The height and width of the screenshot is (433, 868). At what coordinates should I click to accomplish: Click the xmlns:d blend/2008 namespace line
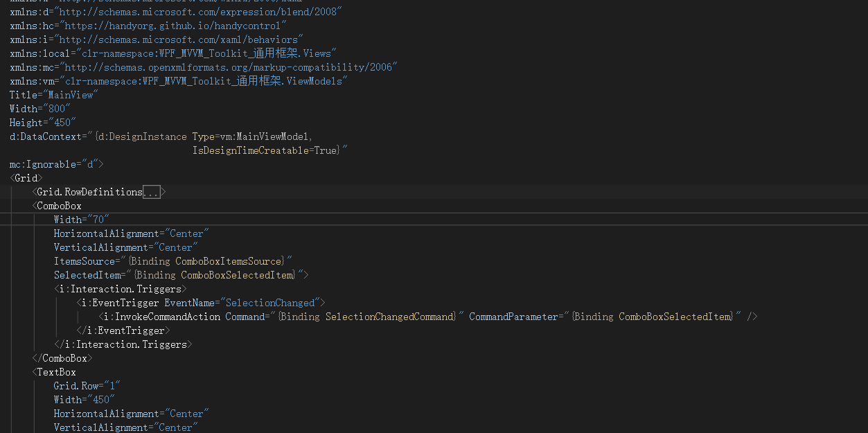tap(176, 12)
